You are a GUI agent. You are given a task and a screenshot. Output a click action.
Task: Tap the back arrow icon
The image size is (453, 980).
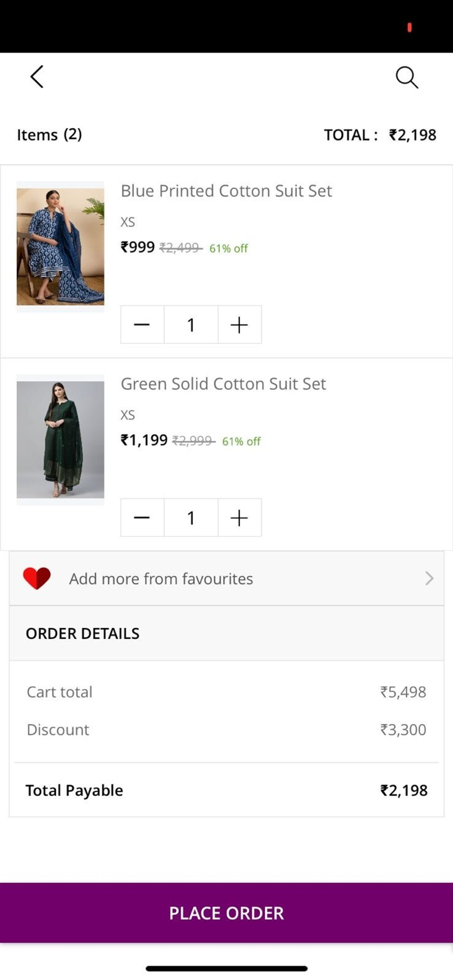pos(37,77)
